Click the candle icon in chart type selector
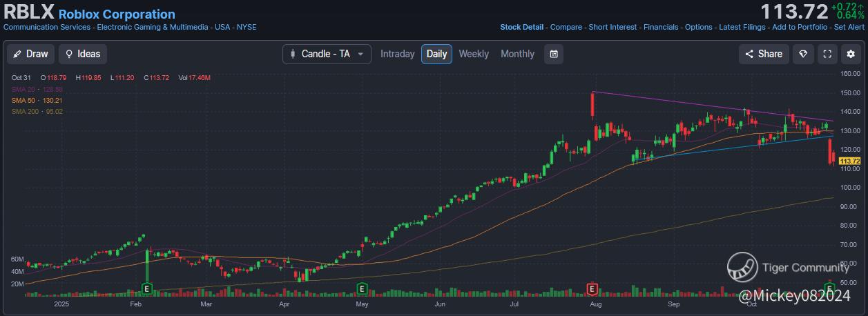Screen dimensions: 868x316 [x=293, y=54]
